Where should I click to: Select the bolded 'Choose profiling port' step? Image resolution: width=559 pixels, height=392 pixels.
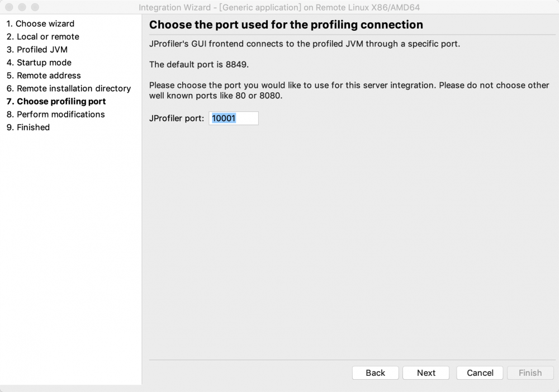click(x=56, y=101)
